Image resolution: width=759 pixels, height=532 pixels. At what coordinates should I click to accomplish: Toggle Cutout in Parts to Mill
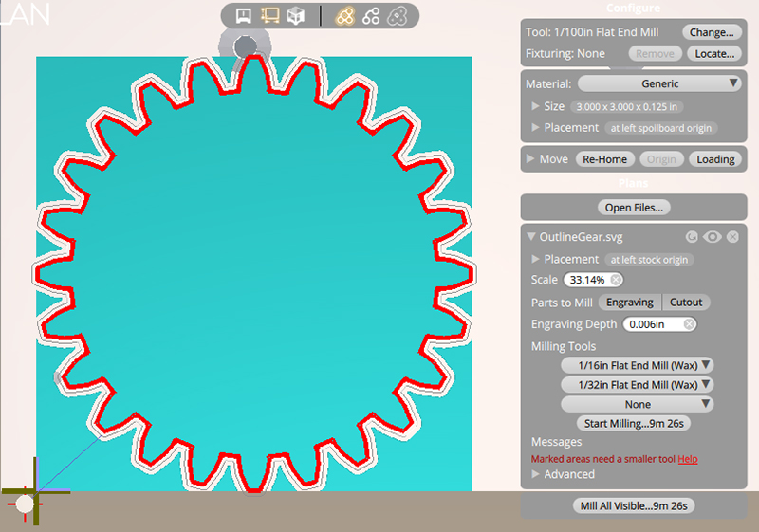686,303
